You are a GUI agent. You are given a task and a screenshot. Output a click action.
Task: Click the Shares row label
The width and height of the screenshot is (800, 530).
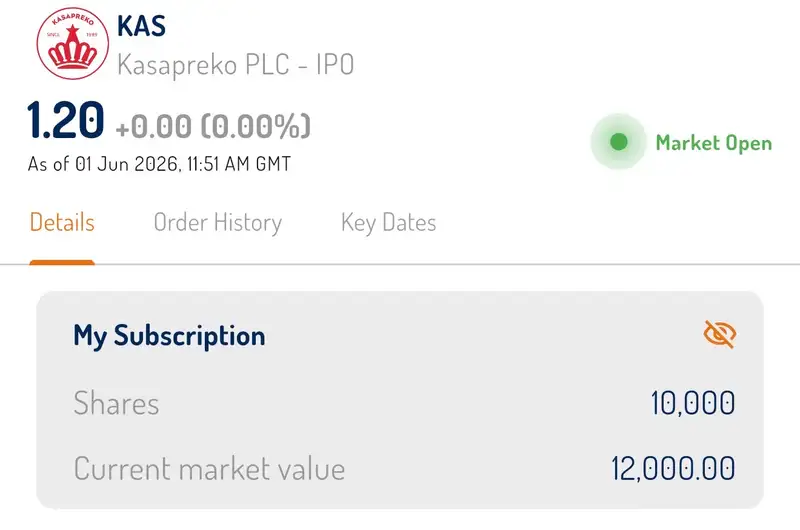pyautogui.click(x=116, y=403)
